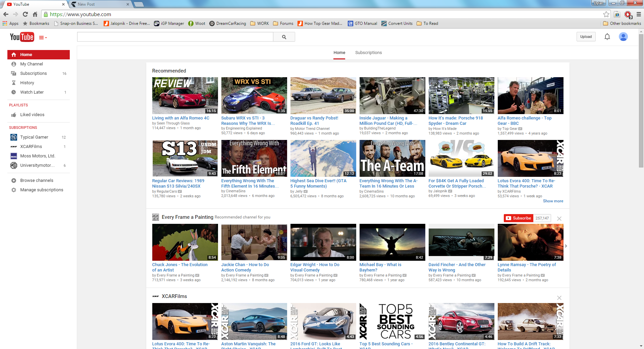
Task: Open the To Read bookmarks folder
Action: pyautogui.click(x=427, y=23)
